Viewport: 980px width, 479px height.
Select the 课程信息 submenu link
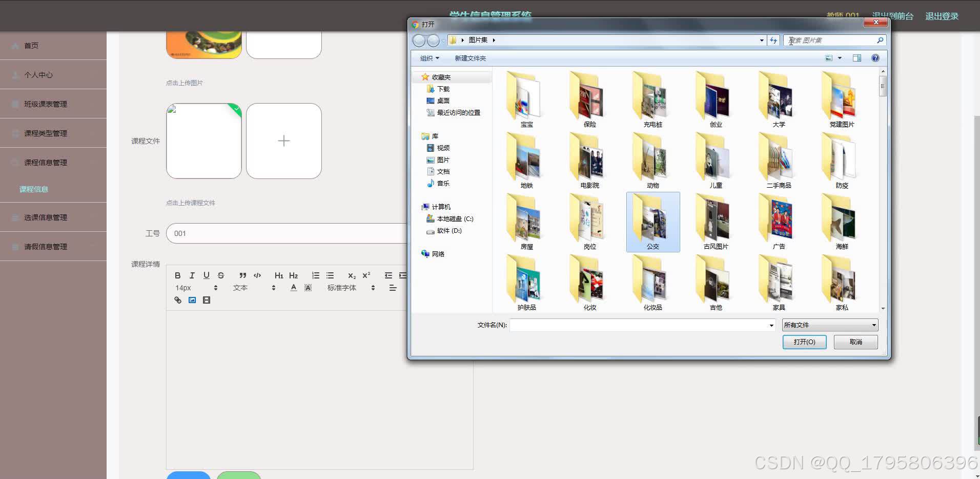[34, 189]
